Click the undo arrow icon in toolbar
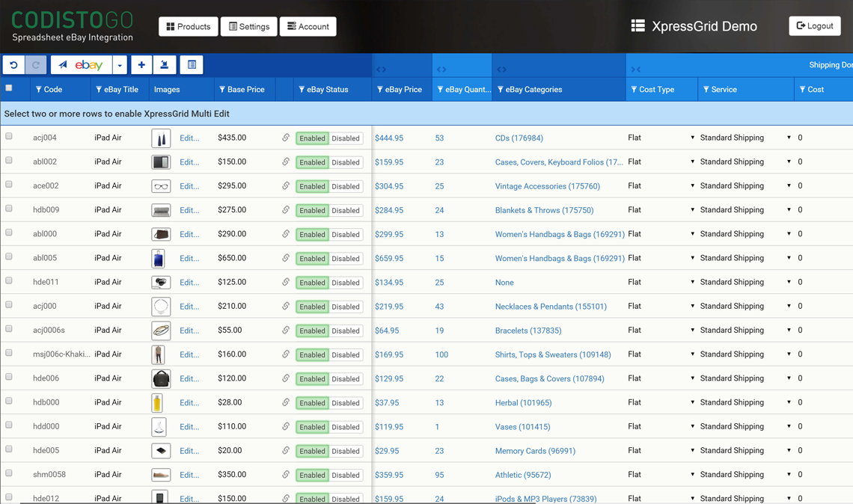 point(13,65)
